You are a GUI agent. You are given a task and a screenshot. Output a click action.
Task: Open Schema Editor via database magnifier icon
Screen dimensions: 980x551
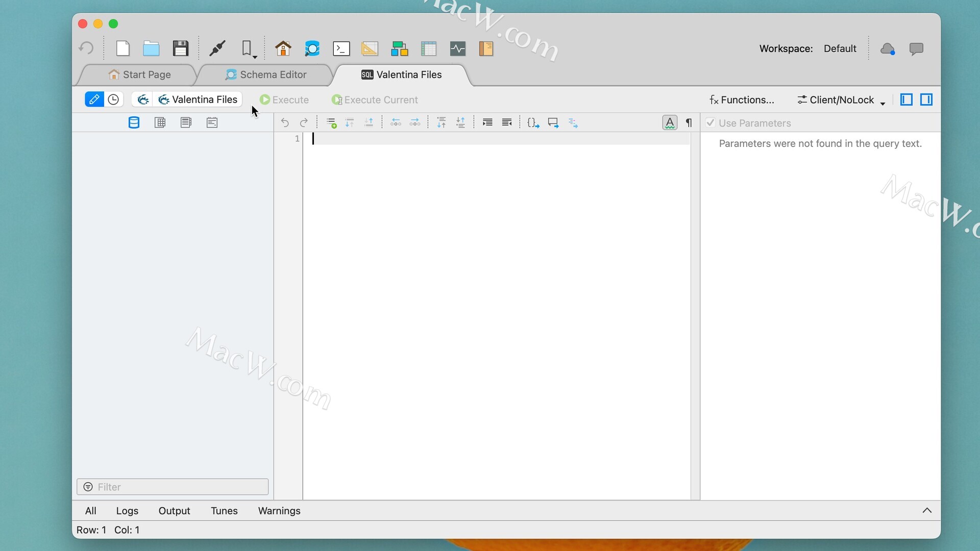coord(312,48)
